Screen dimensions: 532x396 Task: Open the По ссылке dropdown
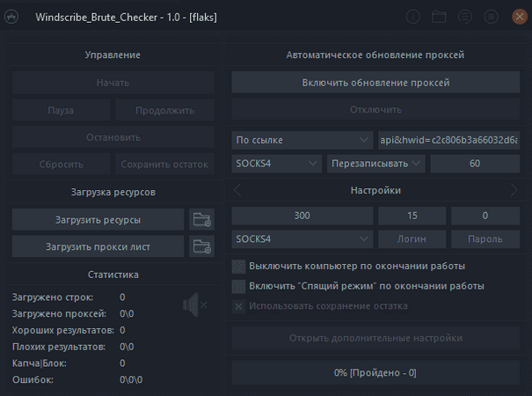click(302, 140)
